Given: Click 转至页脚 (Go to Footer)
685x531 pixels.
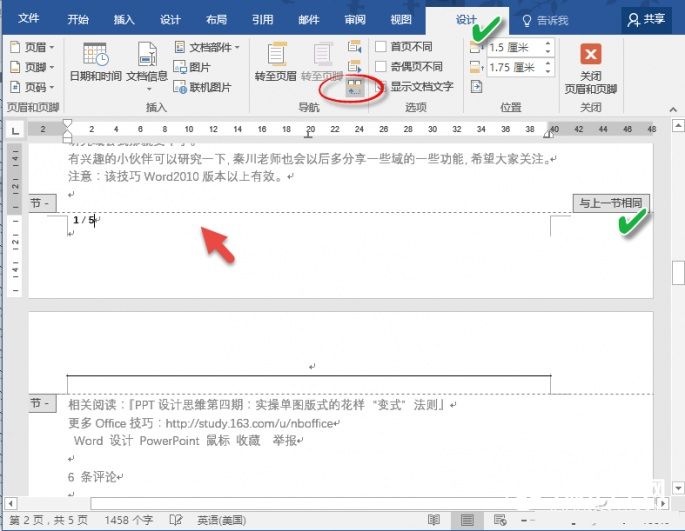Looking at the screenshot, I should click(x=322, y=62).
